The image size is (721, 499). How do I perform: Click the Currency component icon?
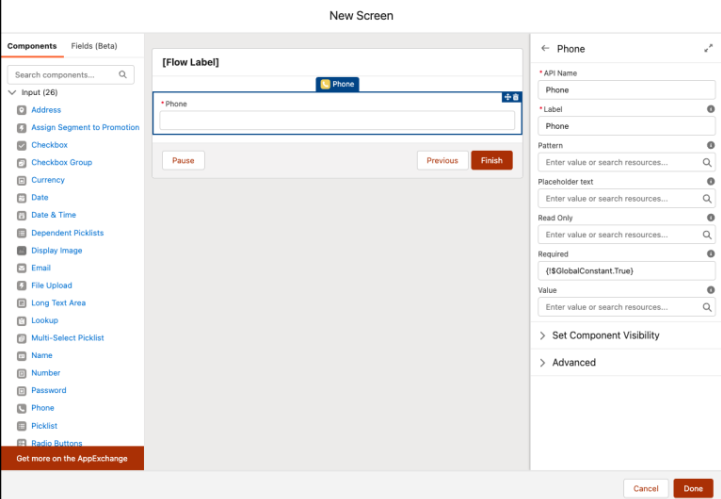click(22, 180)
